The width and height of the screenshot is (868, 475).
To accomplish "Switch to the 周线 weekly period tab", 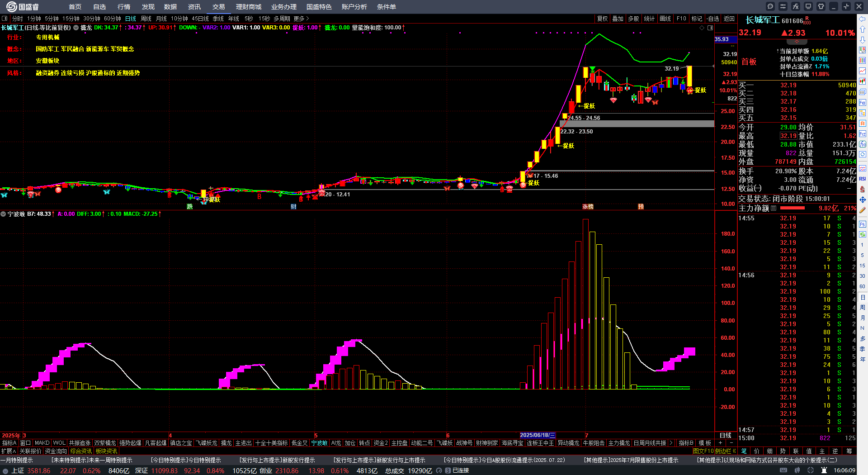I will click(146, 19).
